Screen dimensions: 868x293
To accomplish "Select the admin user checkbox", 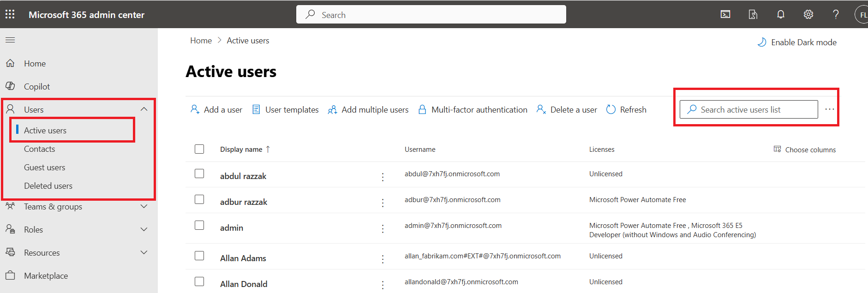I will (199, 225).
